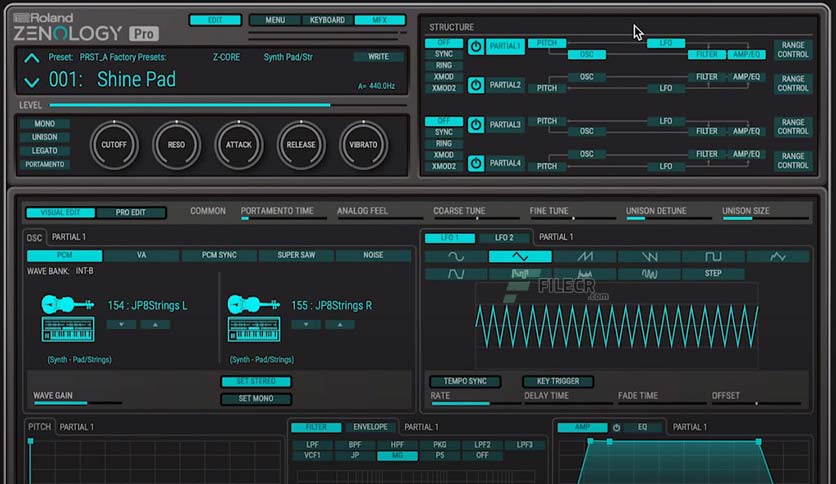Open wave bank INT-B selector
Viewport: 836px width, 484px height.
[x=84, y=271]
